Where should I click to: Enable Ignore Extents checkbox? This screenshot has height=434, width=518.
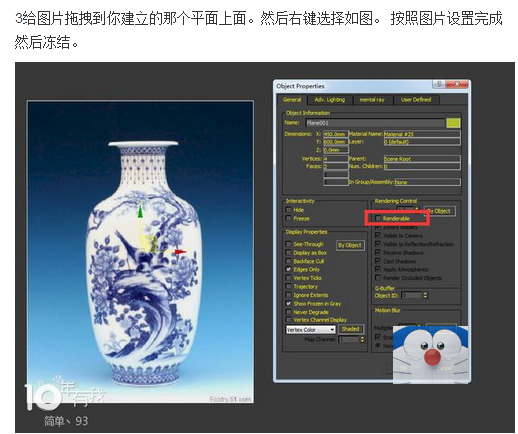click(x=289, y=295)
